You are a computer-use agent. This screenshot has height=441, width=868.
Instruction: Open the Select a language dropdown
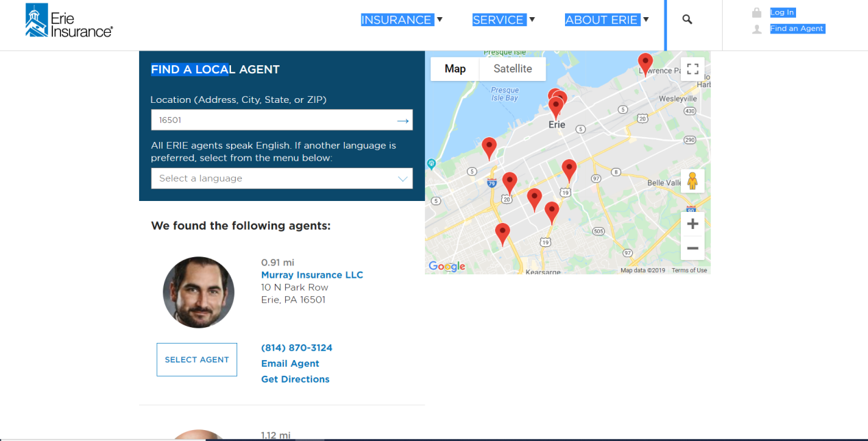[x=282, y=178]
